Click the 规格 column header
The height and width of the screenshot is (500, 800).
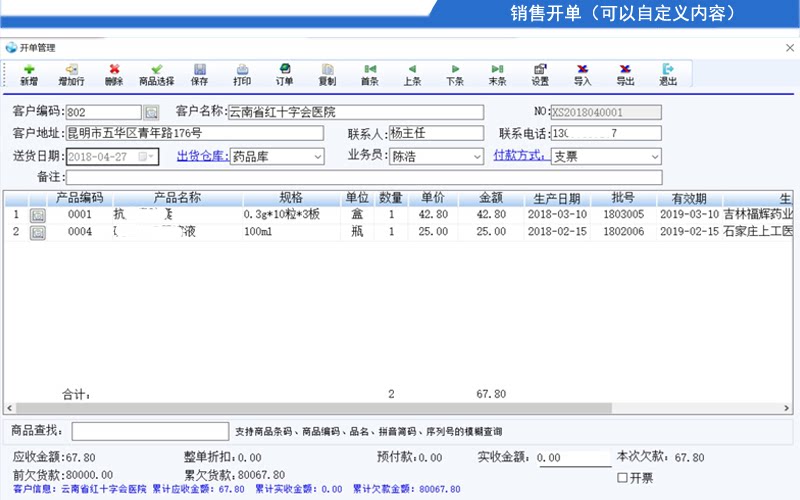291,198
